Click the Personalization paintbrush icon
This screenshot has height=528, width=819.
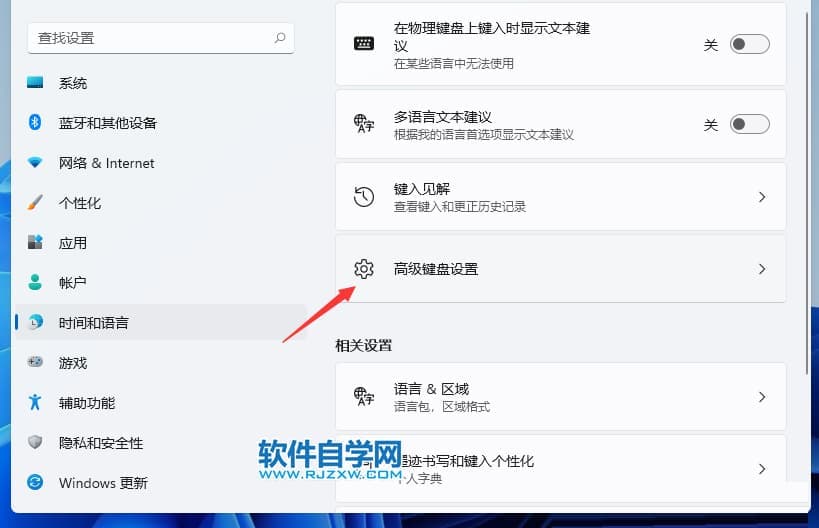pos(36,203)
